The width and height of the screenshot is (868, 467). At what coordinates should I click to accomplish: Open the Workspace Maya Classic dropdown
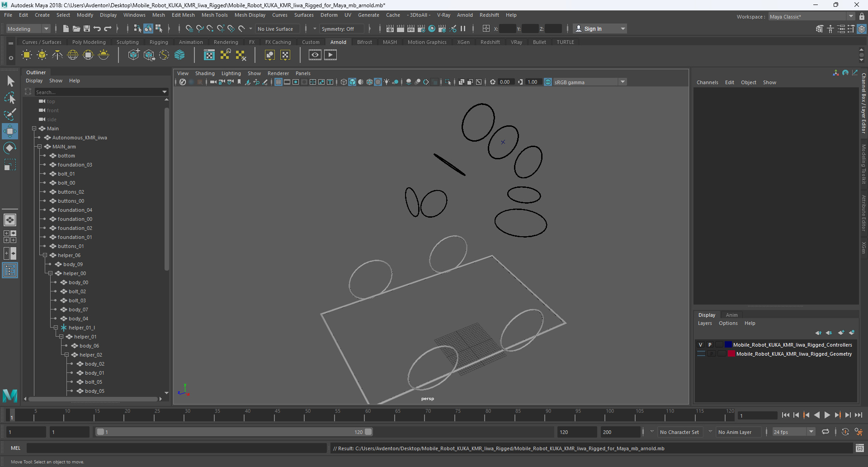811,17
